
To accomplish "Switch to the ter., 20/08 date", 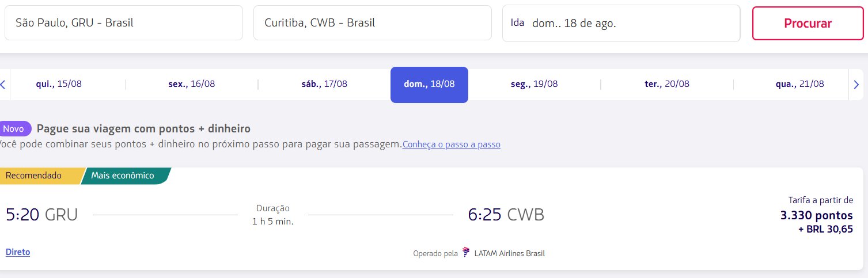I will (x=667, y=84).
